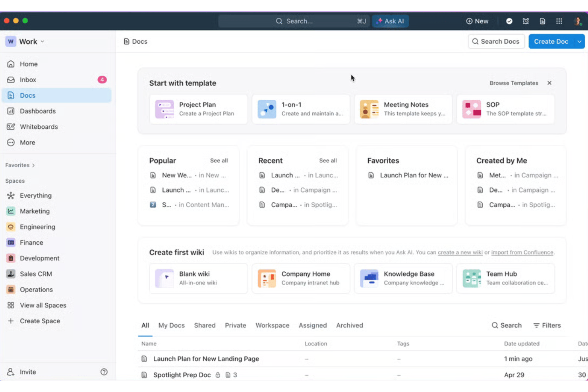Select Docs in the sidebar

[57, 95]
